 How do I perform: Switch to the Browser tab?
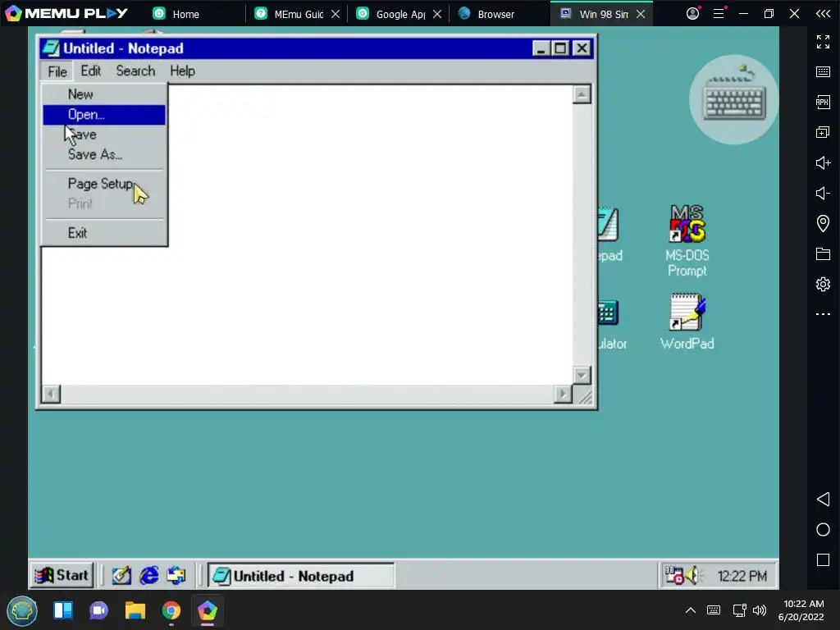point(487,14)
